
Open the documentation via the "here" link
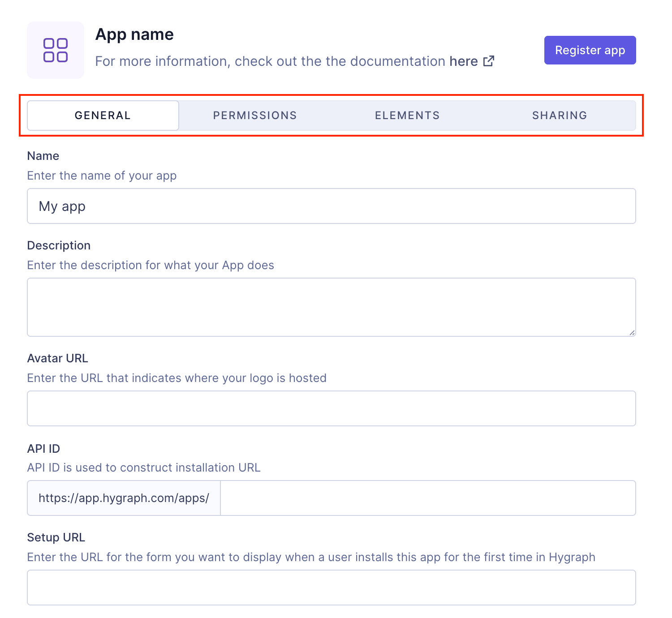pyautogui.click(x=463, y=61)
